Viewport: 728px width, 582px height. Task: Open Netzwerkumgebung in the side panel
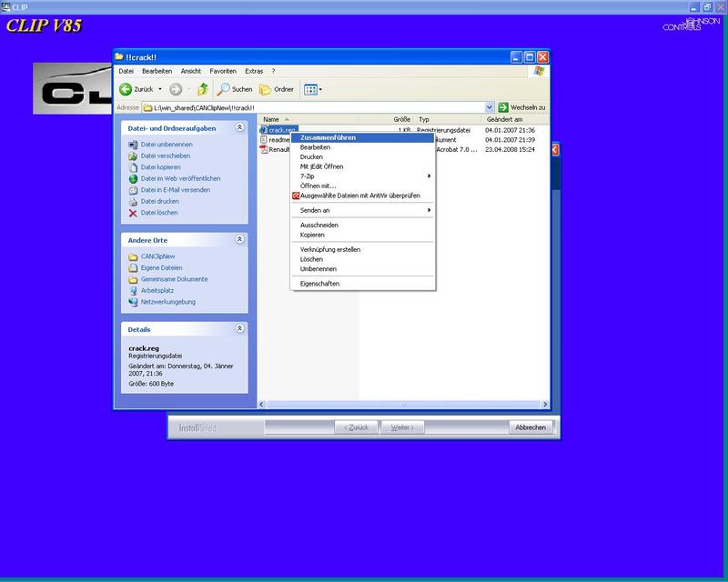click(167, 302)
